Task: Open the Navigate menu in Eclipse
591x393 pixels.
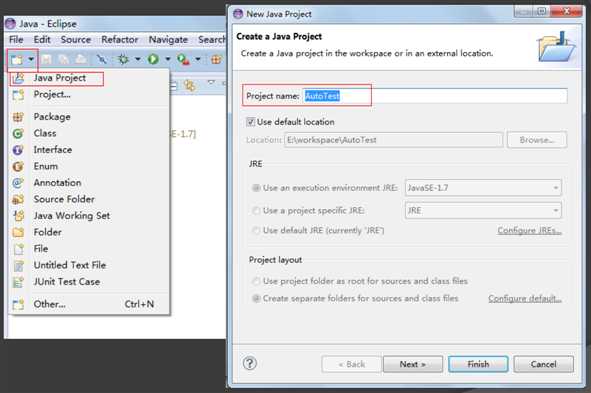Action: click(x=168, y=40)
